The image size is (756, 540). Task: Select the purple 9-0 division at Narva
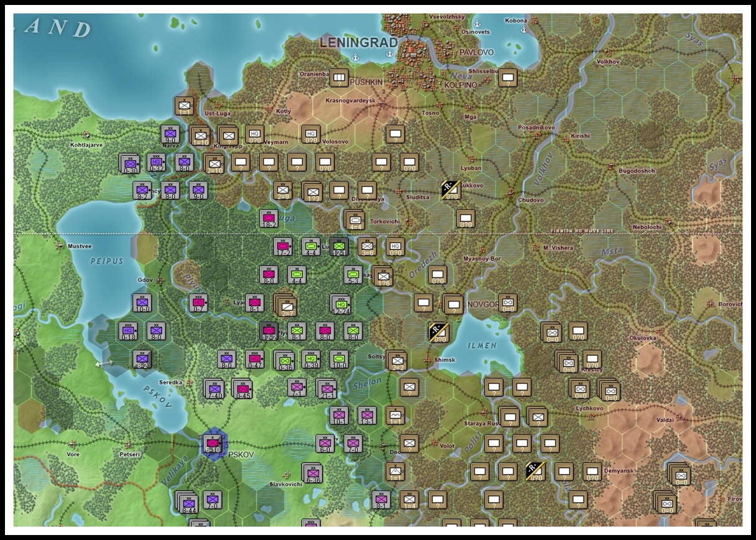tap(170, 134)
